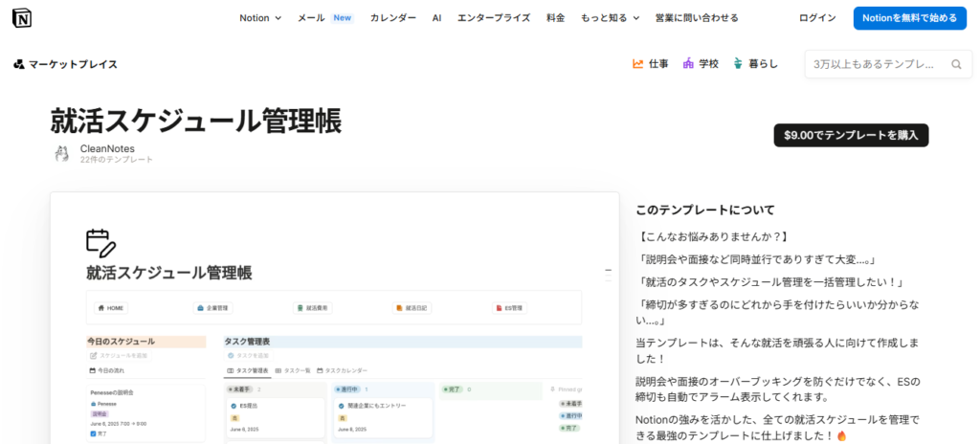
Task: Click the 未着手 column status tag
Action: [240, 388]
